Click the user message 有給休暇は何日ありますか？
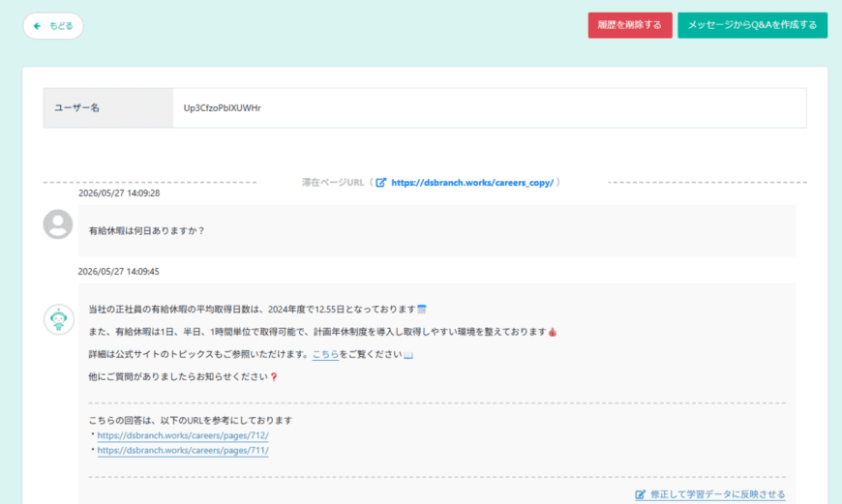Viewport: 842px width, 504px height. point(146,231)
